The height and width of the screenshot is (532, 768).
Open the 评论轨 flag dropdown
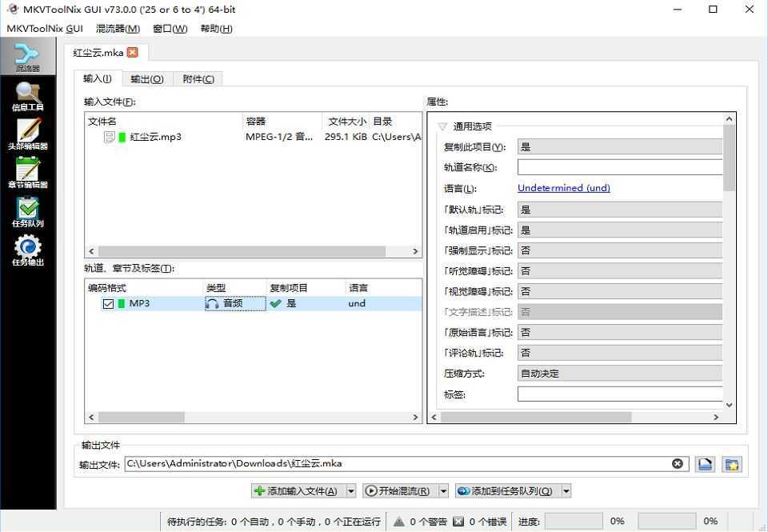click(x=619, y=353)
